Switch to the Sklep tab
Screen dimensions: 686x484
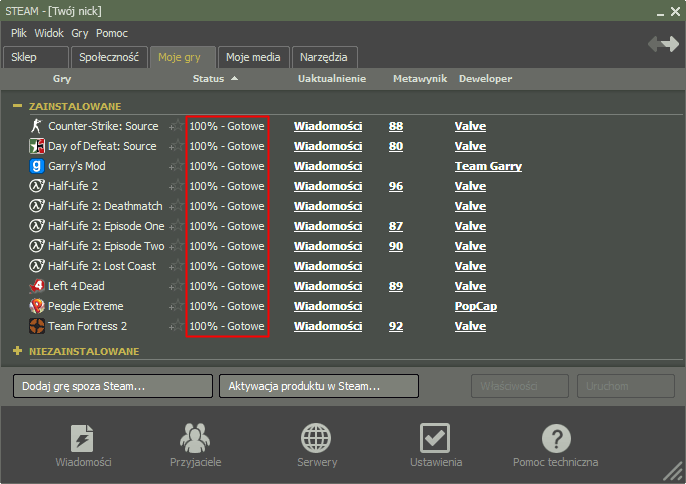coord(36,57)
